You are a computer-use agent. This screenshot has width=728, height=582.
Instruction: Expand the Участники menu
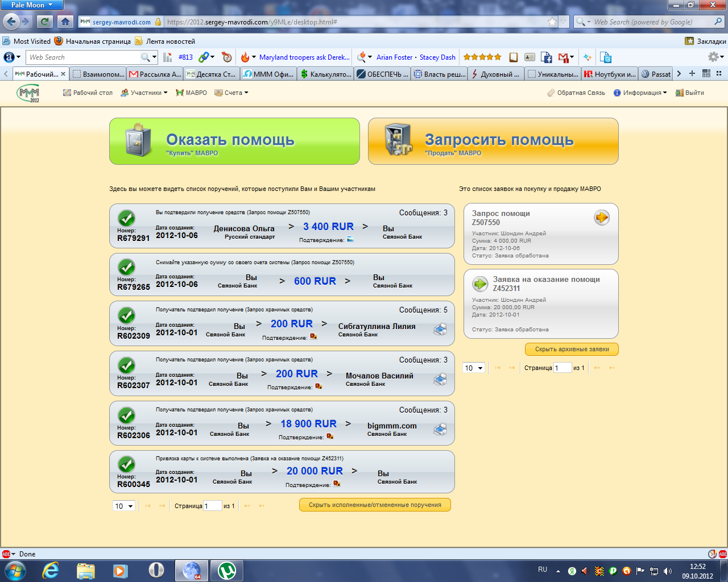point(144,93)
